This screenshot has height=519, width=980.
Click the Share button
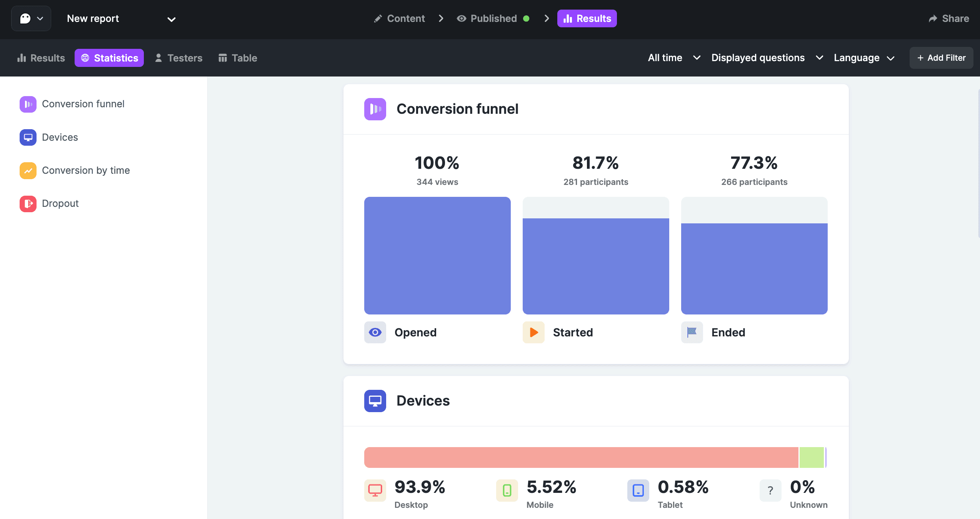tap(948, 18)
